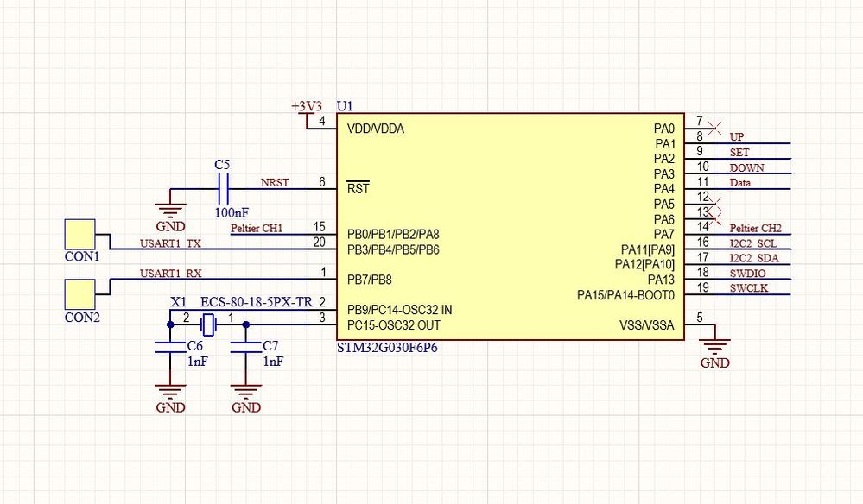
Task: Click GND symbol at VSS/VSSA pin 5
Action: 715,354
